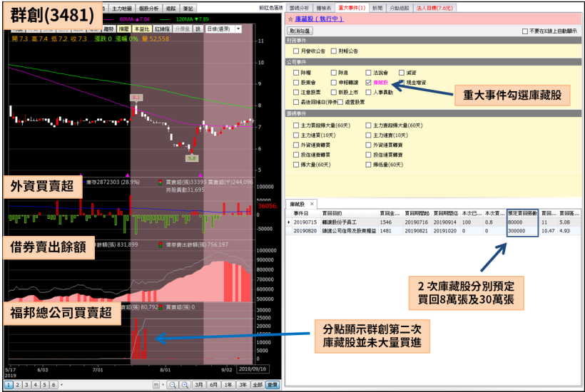Click the 5.8 low price label on chart
The width and height of the screenshot is (585, 392).
pos(192,158)
